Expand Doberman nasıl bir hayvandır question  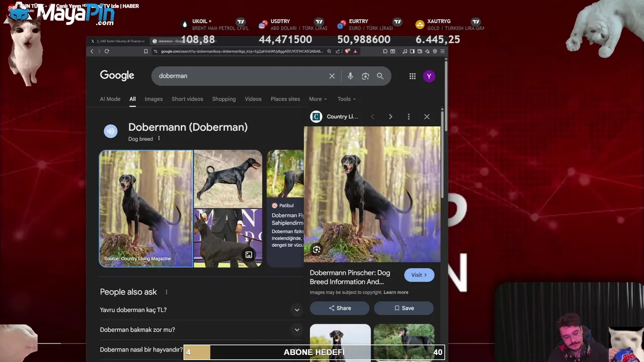pos(141,349)
